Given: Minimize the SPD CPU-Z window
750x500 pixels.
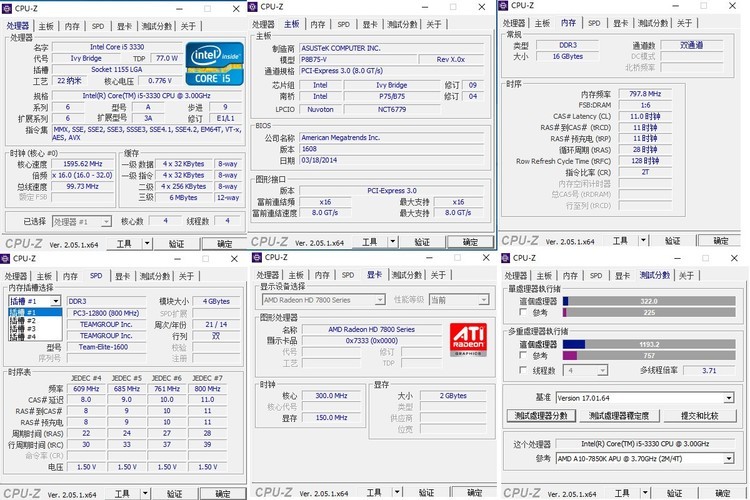Looking at the screenshot, I should 177,259.
